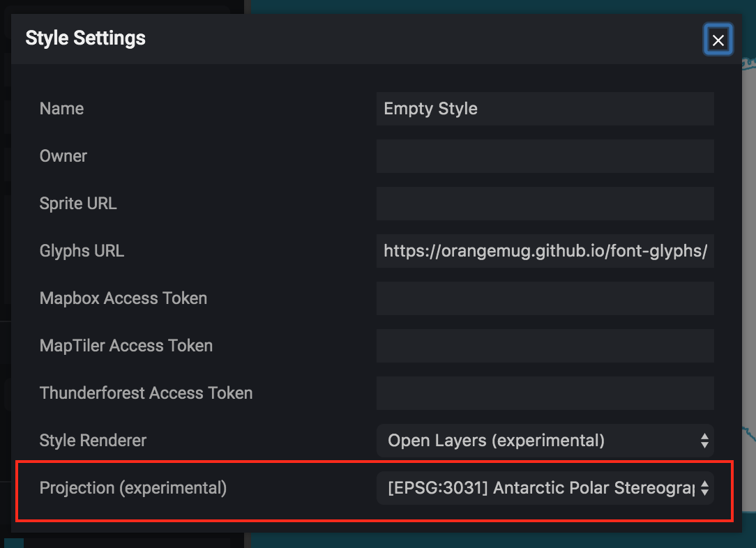This screenshot has height=548, width=756.
Task: Focus the Owner input field
Action: point(545,156)
